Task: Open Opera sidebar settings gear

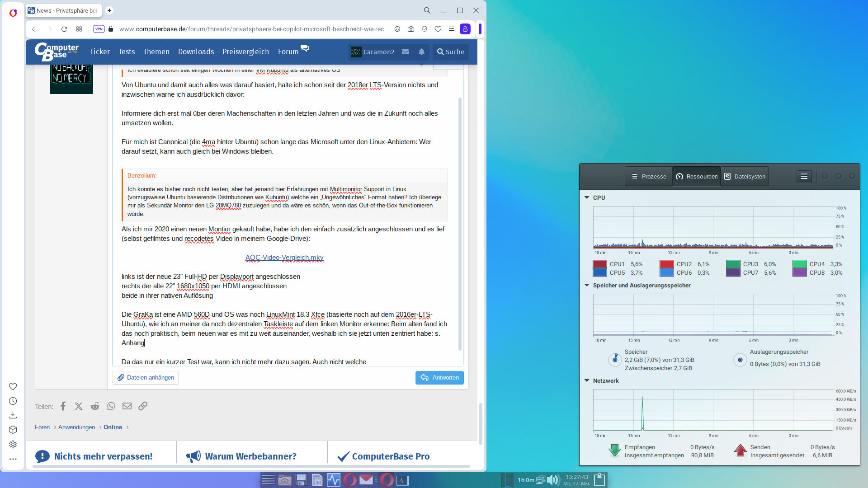Action: pyautogui.click(x=13, y=445)
